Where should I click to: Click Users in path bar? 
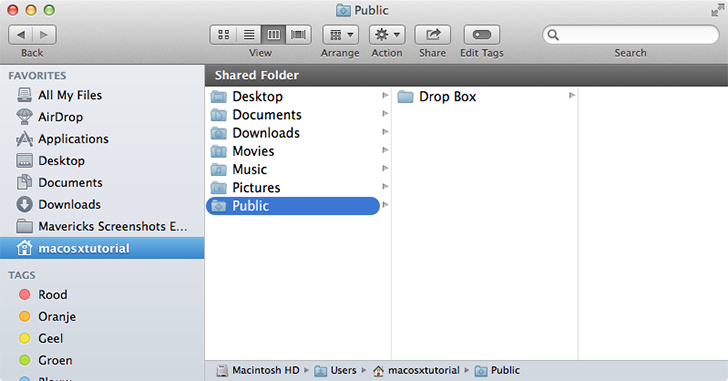(x=335, y=370)
